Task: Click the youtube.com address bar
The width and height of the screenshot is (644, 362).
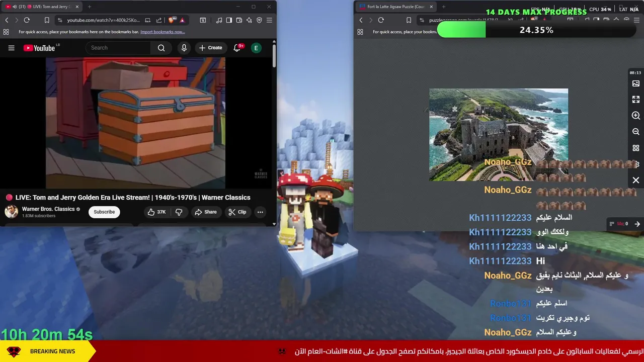Action: 104,20
